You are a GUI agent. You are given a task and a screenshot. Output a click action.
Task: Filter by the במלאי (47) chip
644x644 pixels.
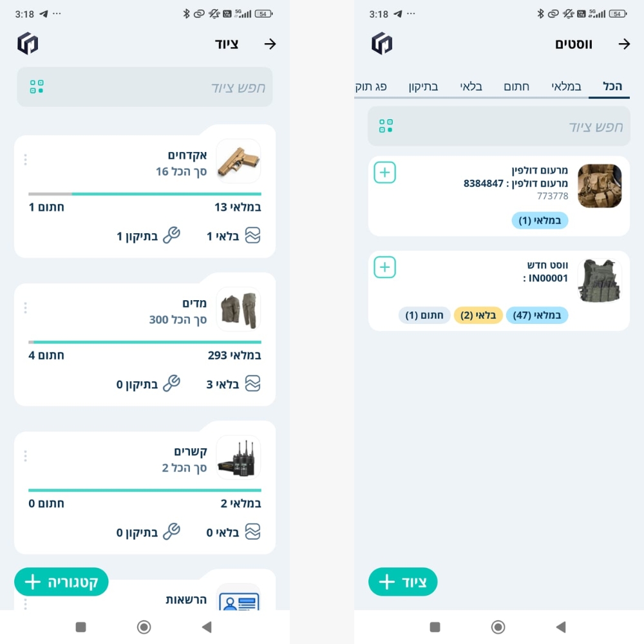(x=537, y=315)
